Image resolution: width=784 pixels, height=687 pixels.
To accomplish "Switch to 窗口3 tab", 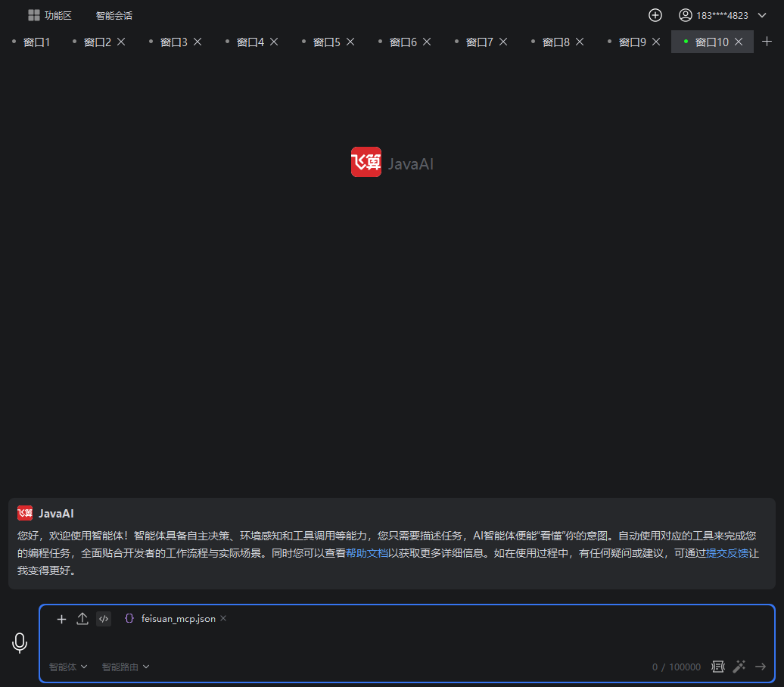I will [x=173, y=42].
